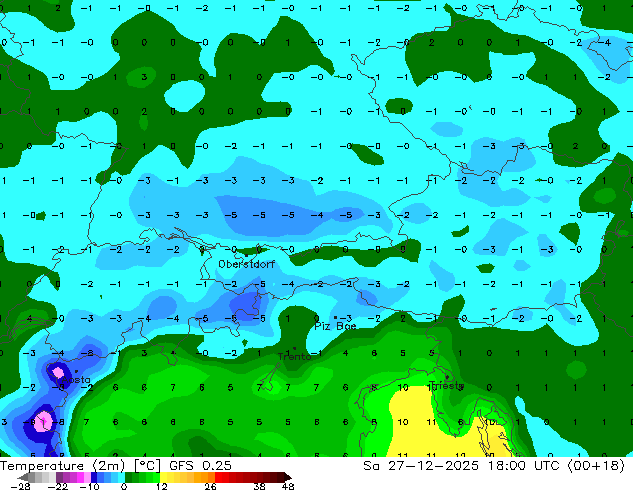Click the date 27-12-2025 text
Viewport: 634px width, 490px height.
(x=433, y=466)
